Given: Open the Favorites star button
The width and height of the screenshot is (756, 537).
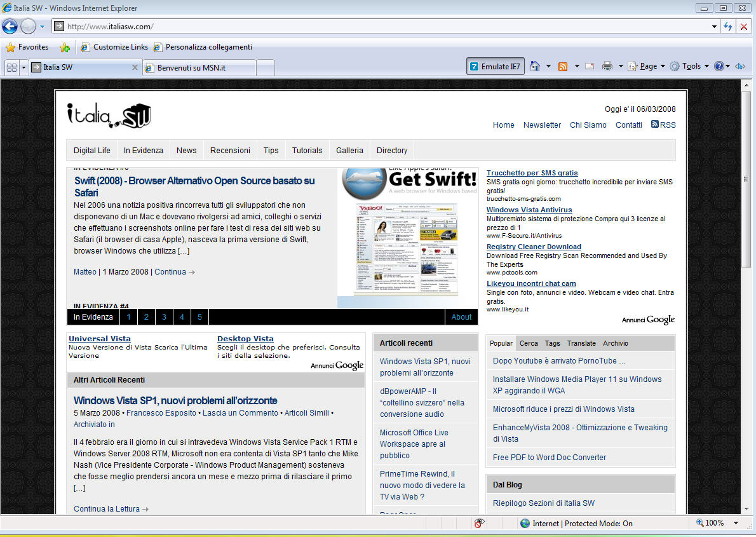Looking at the screenshot, I should click(x=27, y=47).
